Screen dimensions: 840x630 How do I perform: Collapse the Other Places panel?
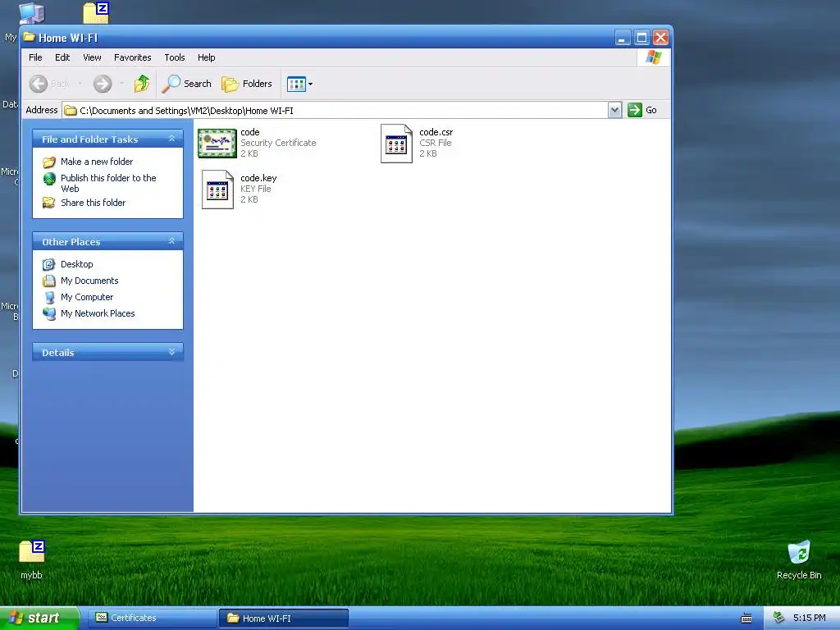pyautogui.click(x=172, y=241)
